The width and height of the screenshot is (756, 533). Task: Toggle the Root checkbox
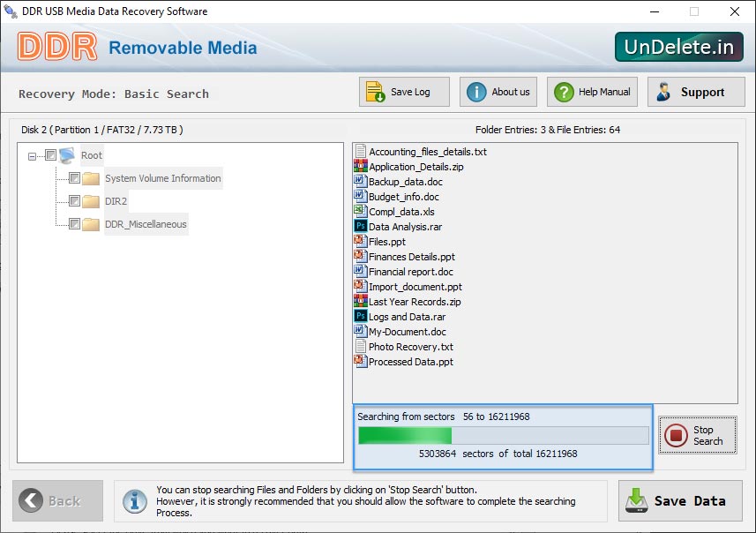50,154
